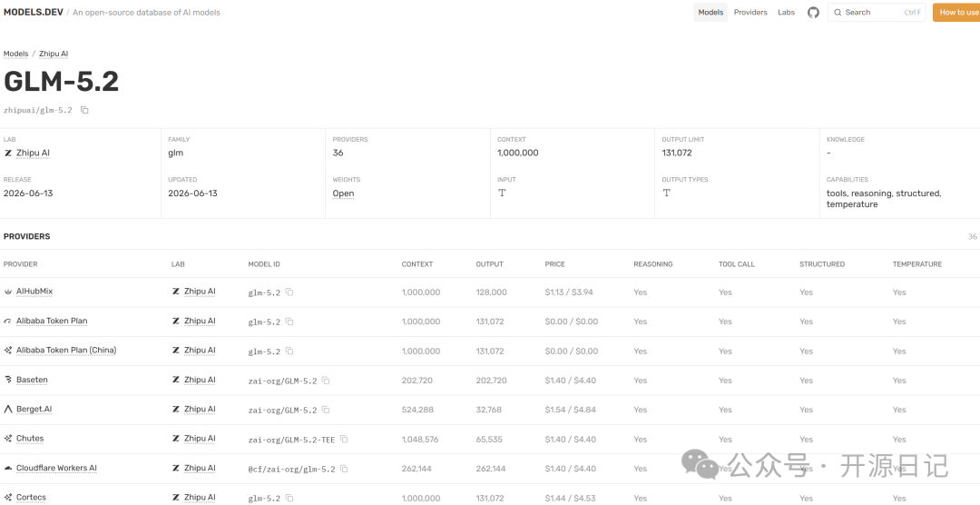The height and width of the screenshot is (505, 980).
Task: Click the TOOL CALL column header
Action: (736, 264)
